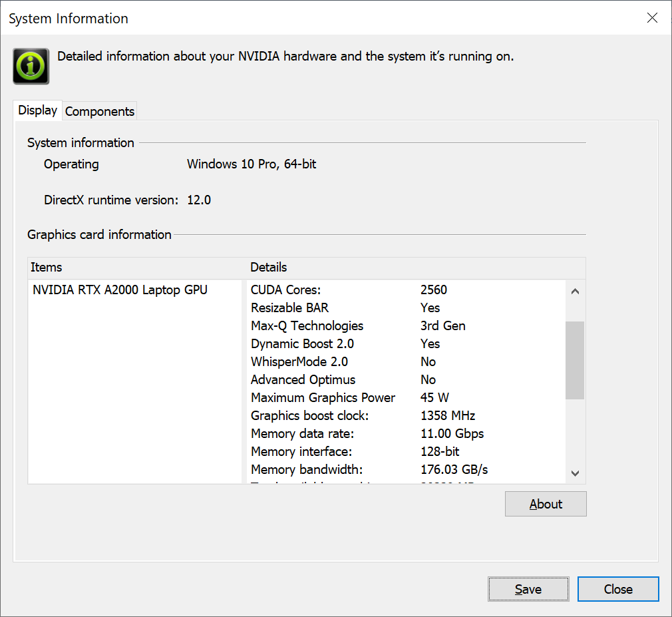Click the About button

pos(546,504)
